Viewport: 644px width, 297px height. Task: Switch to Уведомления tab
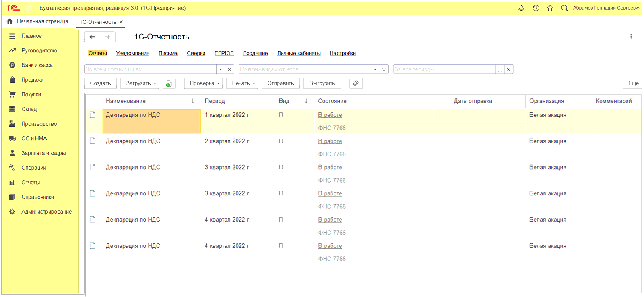[x=132, y=53]
